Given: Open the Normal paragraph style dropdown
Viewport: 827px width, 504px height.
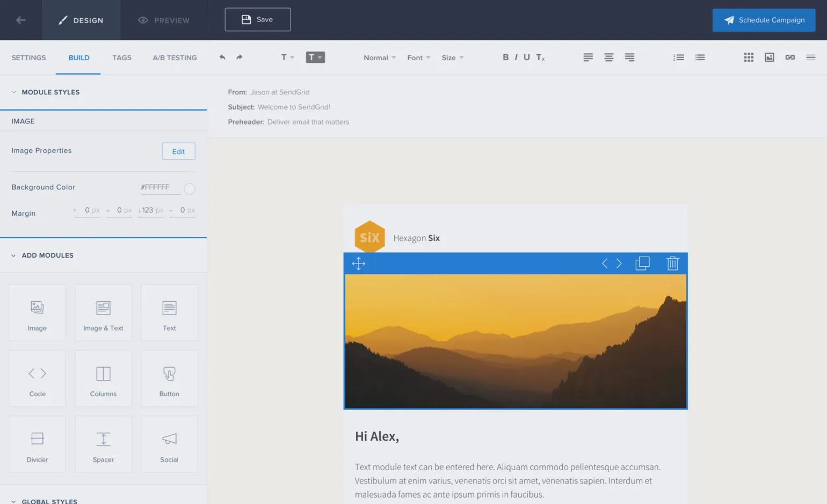Looking at the screenshot, I should (378, 57).
